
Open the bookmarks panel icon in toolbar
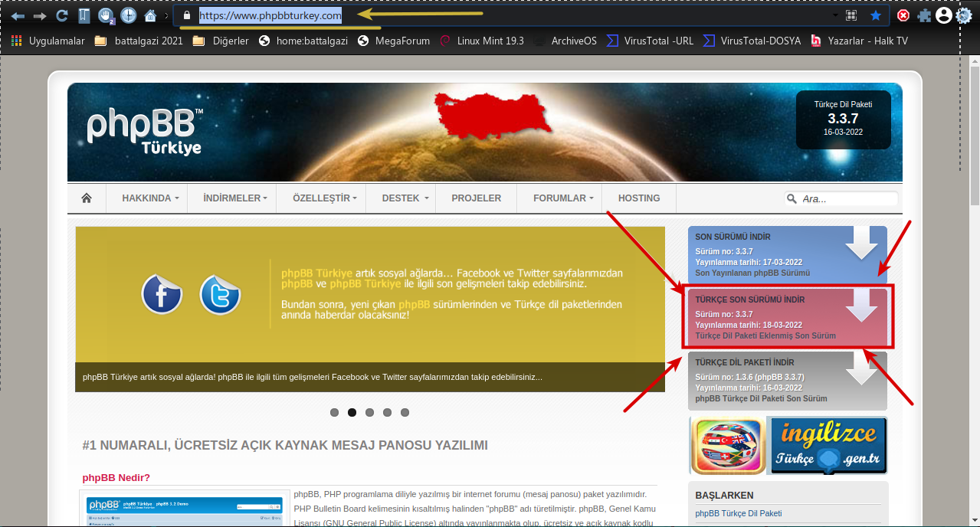(84, 15)
